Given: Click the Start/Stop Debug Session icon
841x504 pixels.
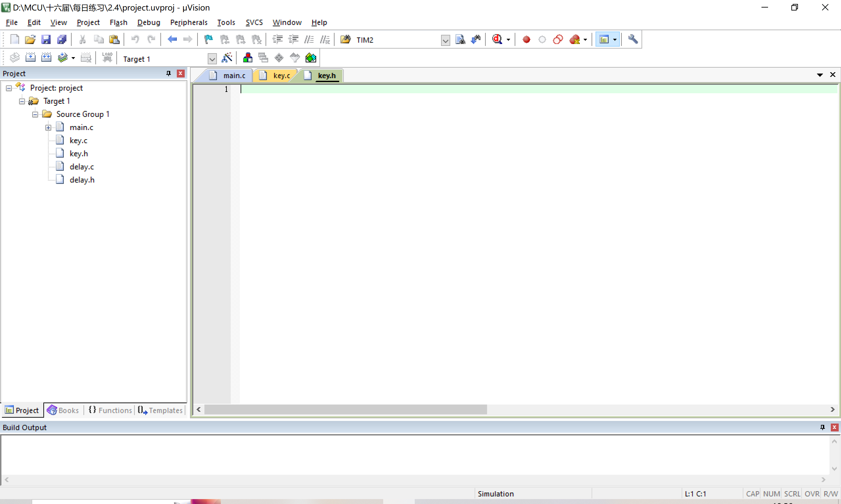Looking at the screenshot, I should 497,39.
